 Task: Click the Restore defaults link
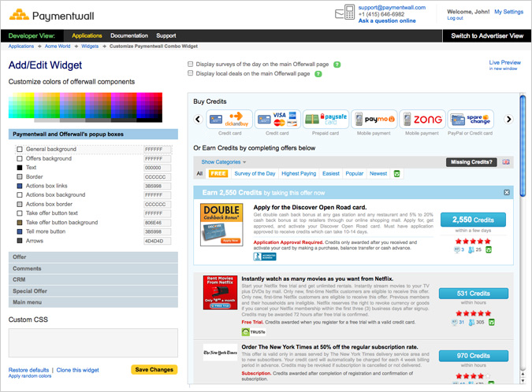click(x=28, y=370)
